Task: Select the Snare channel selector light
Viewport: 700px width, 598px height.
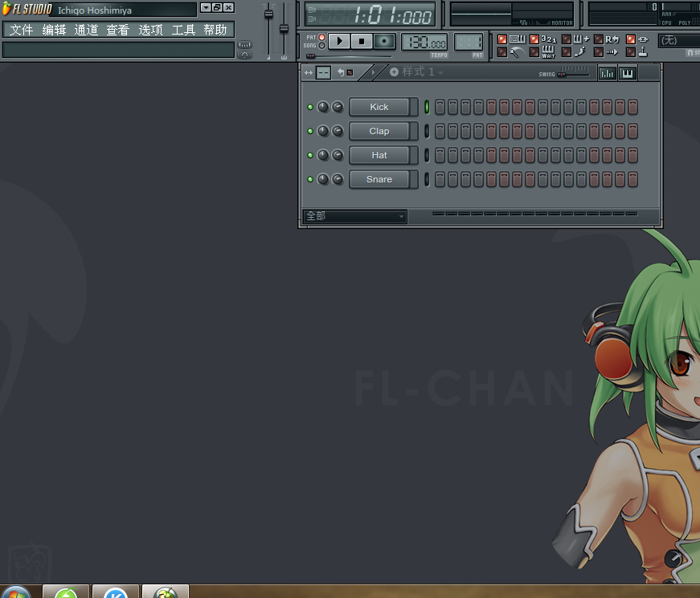Action: (x=427, y=179)
